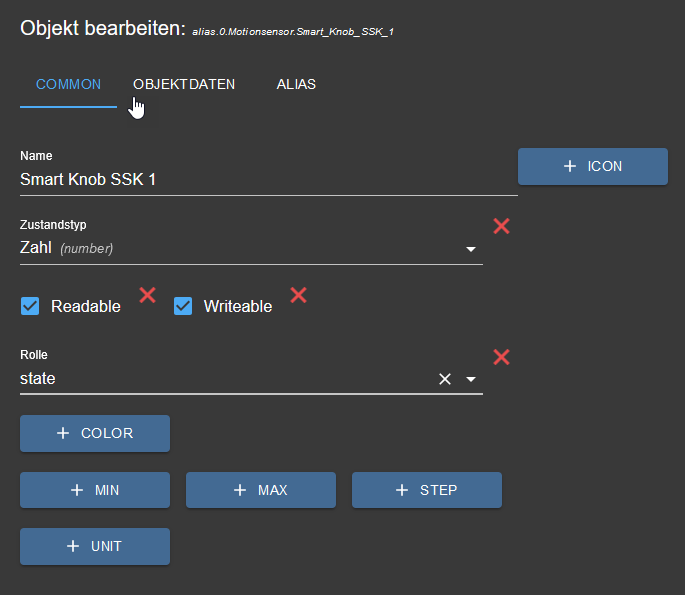The width and height of the screenshot is (685, 595).
Task: Remove Rolle field with red X
Action: click(502, 357)
